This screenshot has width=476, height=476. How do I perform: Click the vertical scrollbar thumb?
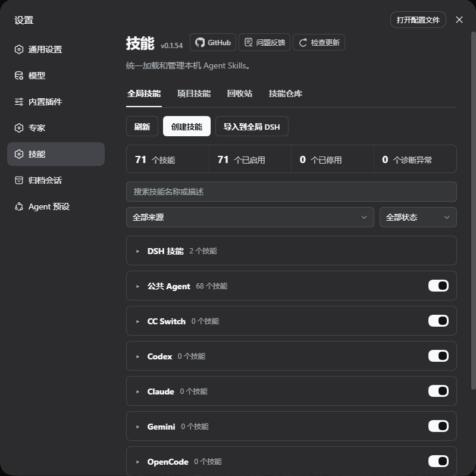[473, 210]
